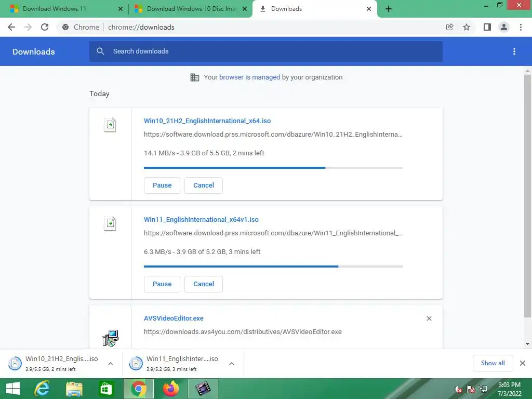Click the Win11 ISO file icon in list

[x=110, y=223]
